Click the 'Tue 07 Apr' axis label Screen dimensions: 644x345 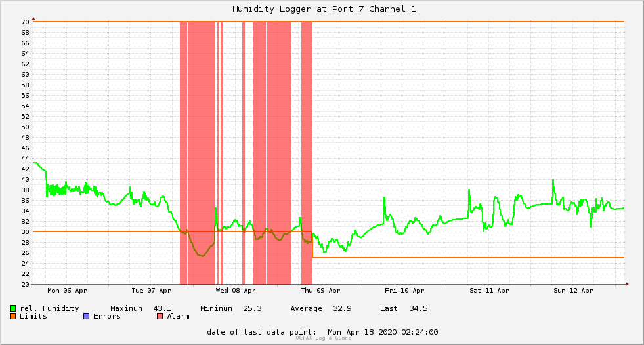pos(151,291)
